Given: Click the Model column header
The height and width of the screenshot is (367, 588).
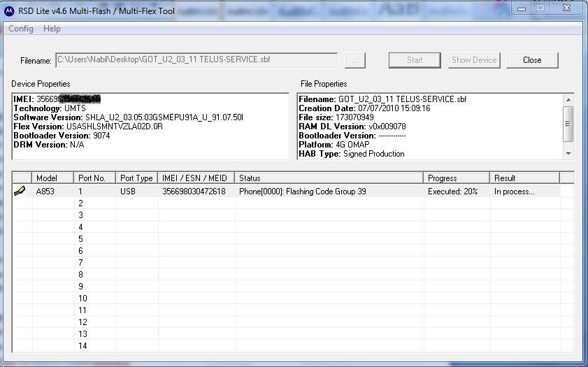Looking at the screenshot, I should pyautogui.click(x=52, y=178).
